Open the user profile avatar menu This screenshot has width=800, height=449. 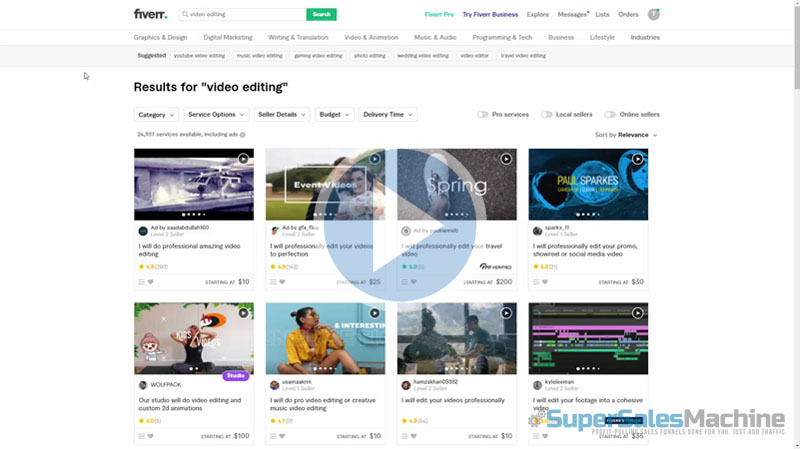(x=653, y=14)
